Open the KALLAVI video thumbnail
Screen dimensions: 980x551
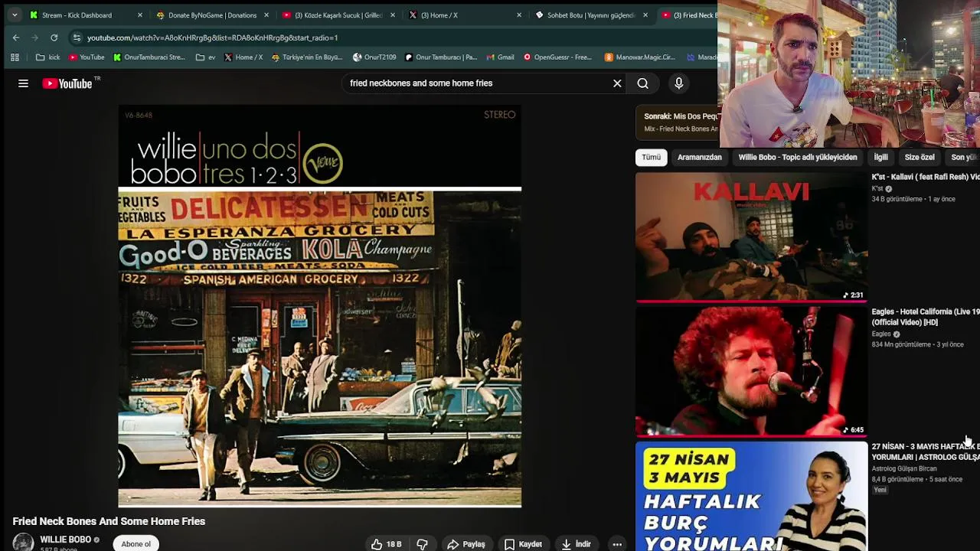751,236
